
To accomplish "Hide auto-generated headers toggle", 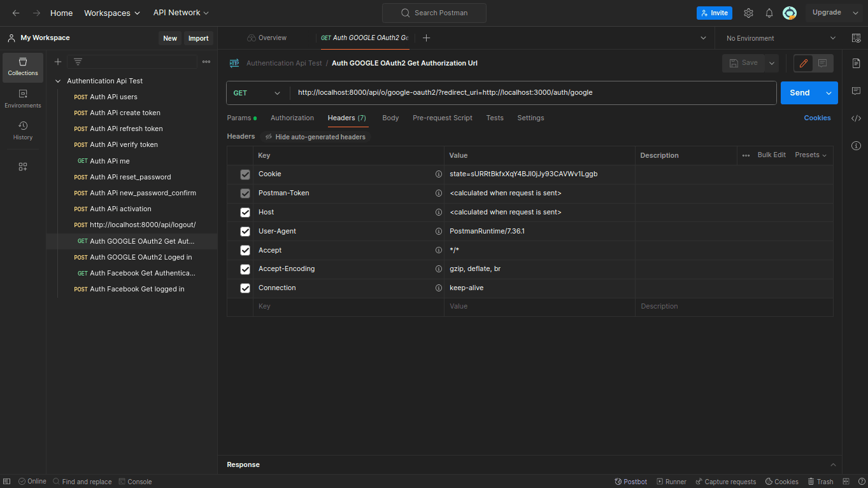I will pos(315,137).
